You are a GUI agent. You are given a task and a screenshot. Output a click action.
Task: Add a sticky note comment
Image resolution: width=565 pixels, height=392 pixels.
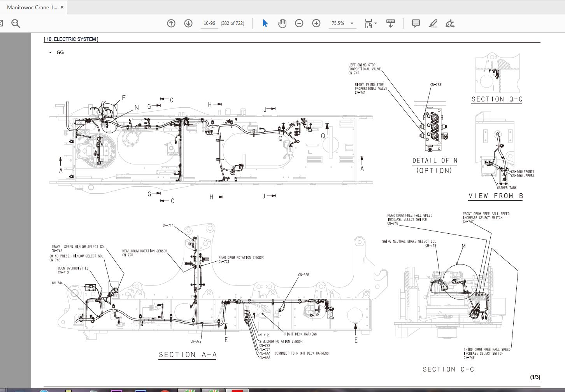point(416,23)
